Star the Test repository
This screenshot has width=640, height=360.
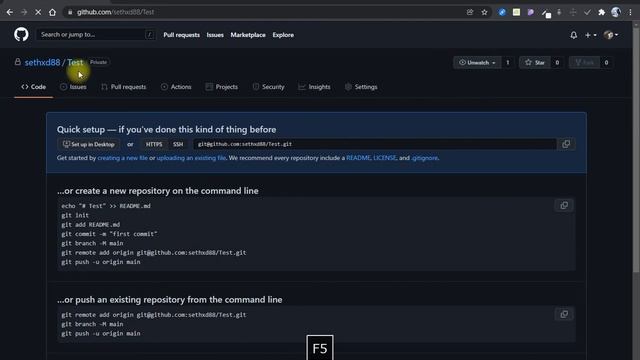pyautogui.click(x=535, y=62)
